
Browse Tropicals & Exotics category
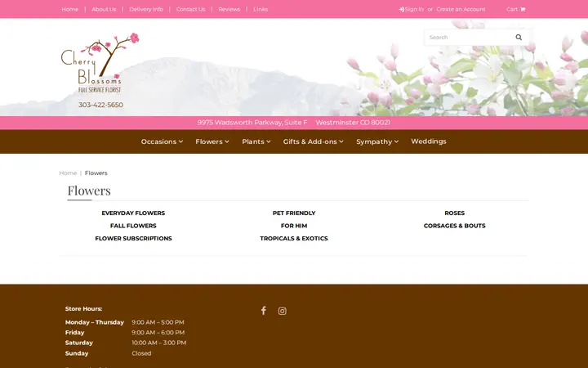pyautogui.click(x=294, y=239)
